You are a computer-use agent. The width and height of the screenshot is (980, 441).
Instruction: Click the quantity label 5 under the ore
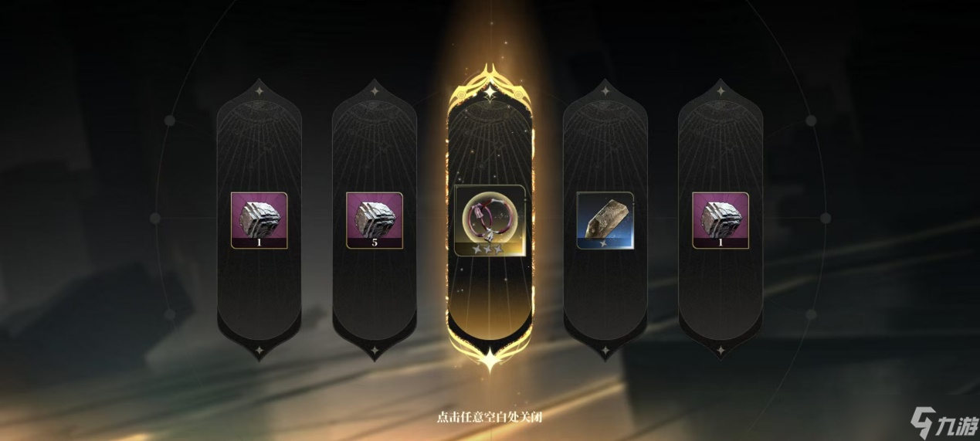click(x=375, y=243)
